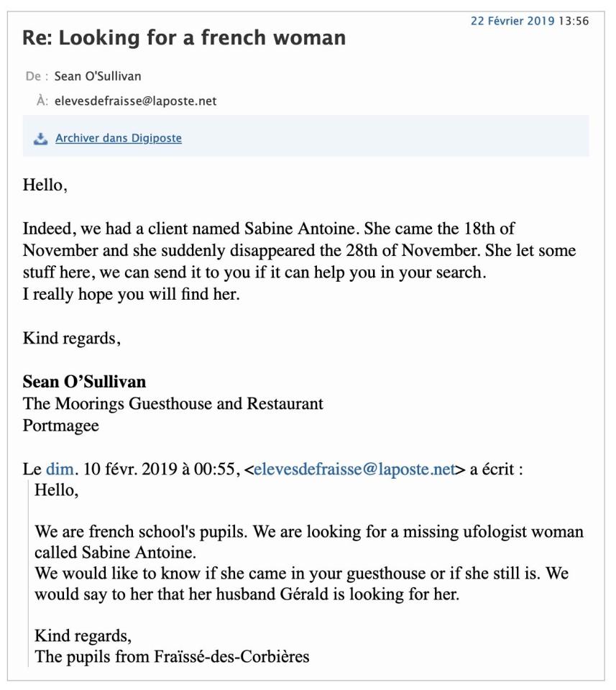Click the download icon beside Archiver dans Digiposte
Screen dimensions: 616x690
pyautogui.click(x=40, y=139)
